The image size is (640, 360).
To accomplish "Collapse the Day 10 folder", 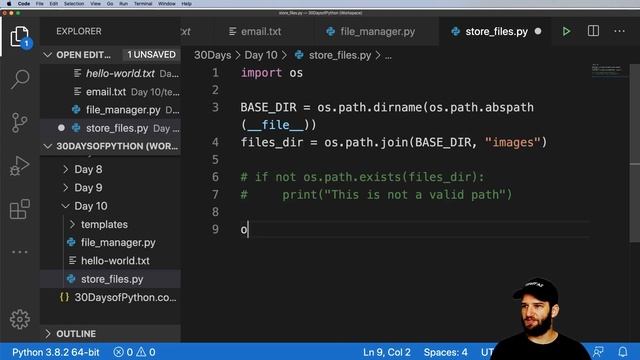I will 66,206.
